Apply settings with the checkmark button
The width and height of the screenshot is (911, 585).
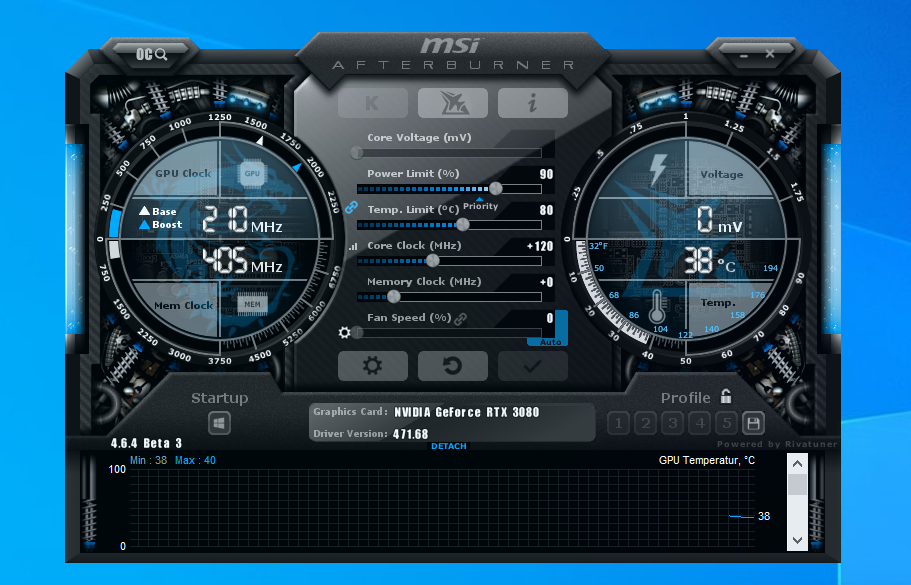[533, 366]
